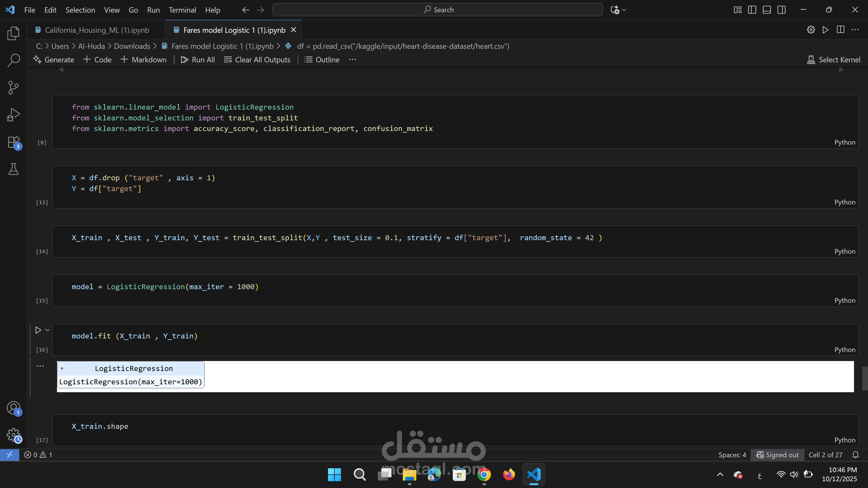The height and width of the screenshot is (488, 868).
Task: Toggle the secondary side bar
Action: [x=782, y=10]
